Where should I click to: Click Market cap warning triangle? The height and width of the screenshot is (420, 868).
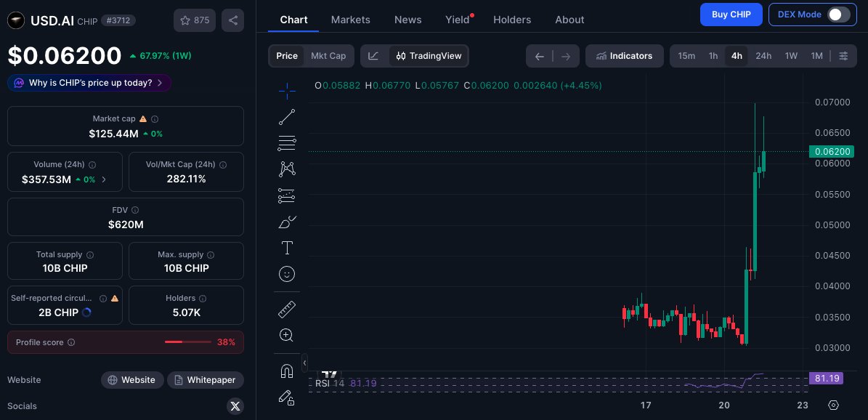tap(143, 119)
